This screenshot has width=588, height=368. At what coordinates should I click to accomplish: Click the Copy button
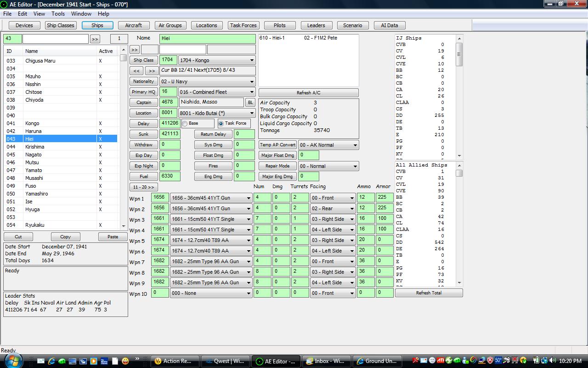pos(65,236)
